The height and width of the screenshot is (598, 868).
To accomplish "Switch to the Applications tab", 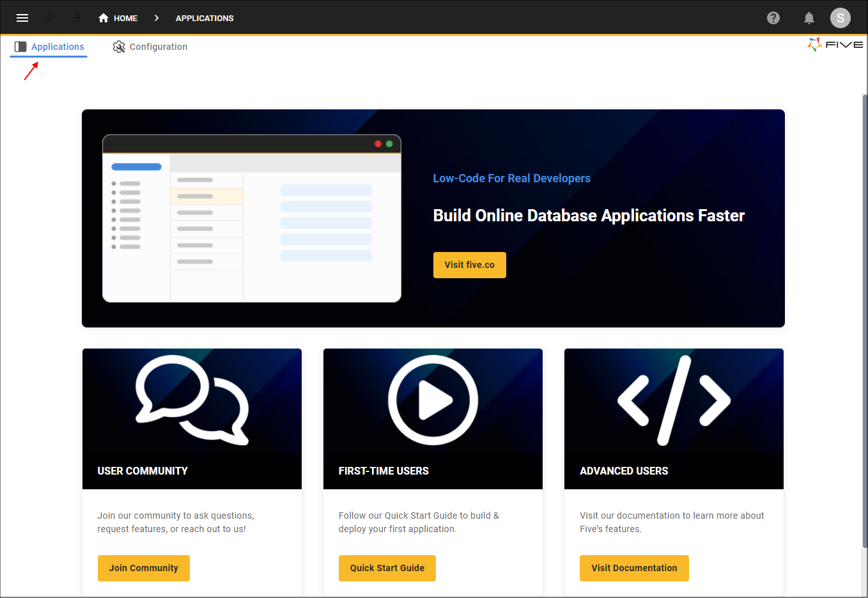I will (x=49, y=47).
